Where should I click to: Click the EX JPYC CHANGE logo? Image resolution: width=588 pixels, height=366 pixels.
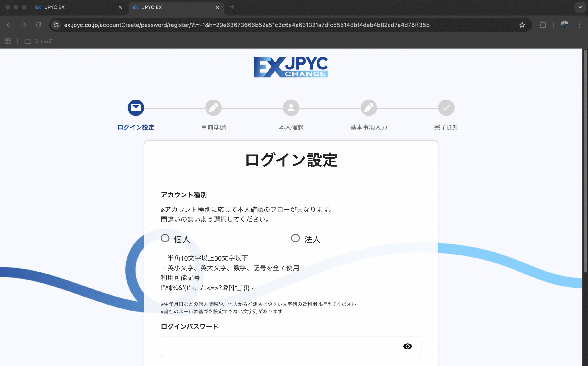click(291, 67)
